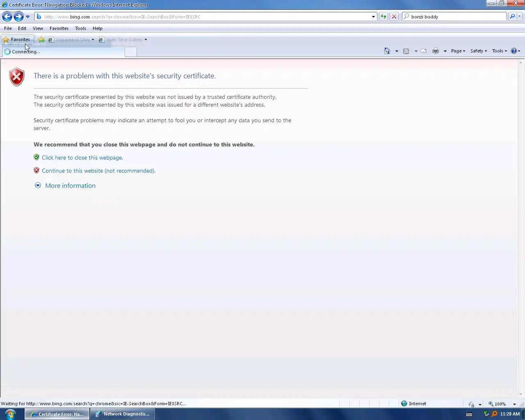Click the 'More information' text link

pyautogui.click(x=70, y=185)
